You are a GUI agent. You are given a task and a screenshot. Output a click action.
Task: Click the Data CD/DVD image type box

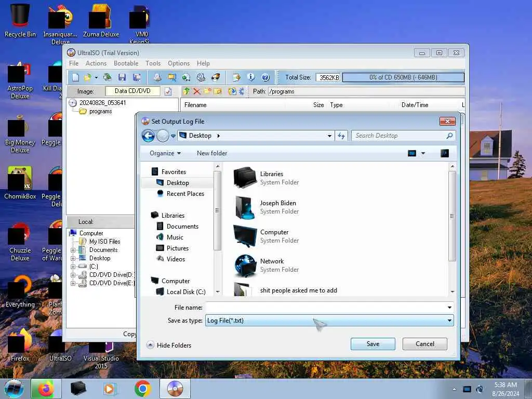[132, 91]
